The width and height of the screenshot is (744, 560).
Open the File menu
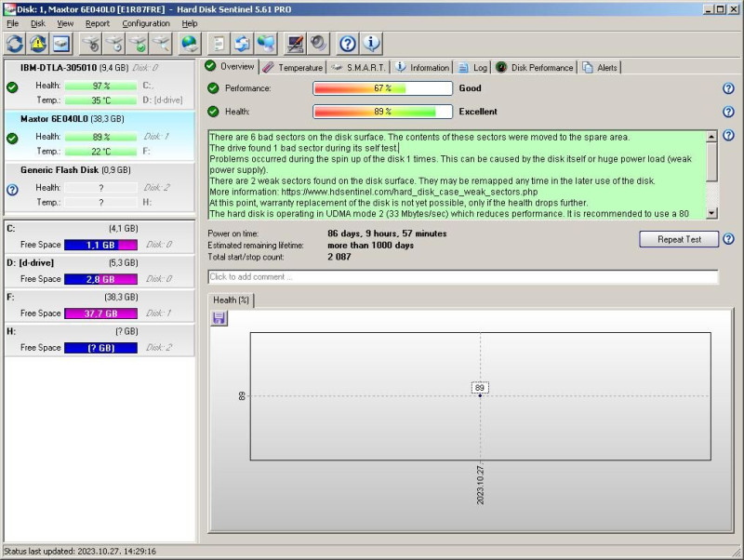click(x=13, y=23)
